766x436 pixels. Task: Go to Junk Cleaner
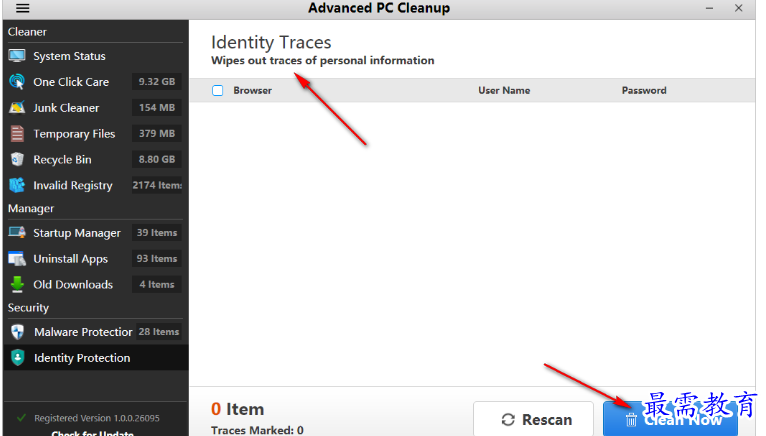[x=66, y=108]
